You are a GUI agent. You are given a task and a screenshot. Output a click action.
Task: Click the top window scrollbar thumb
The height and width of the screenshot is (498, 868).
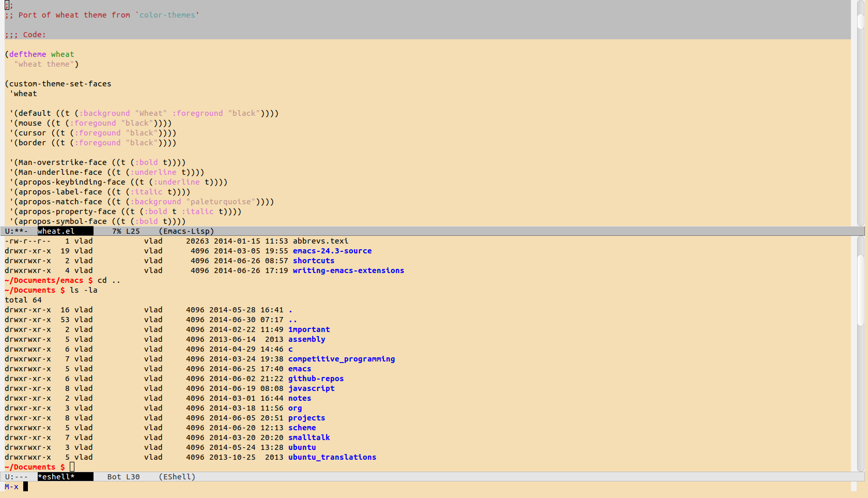861,21
